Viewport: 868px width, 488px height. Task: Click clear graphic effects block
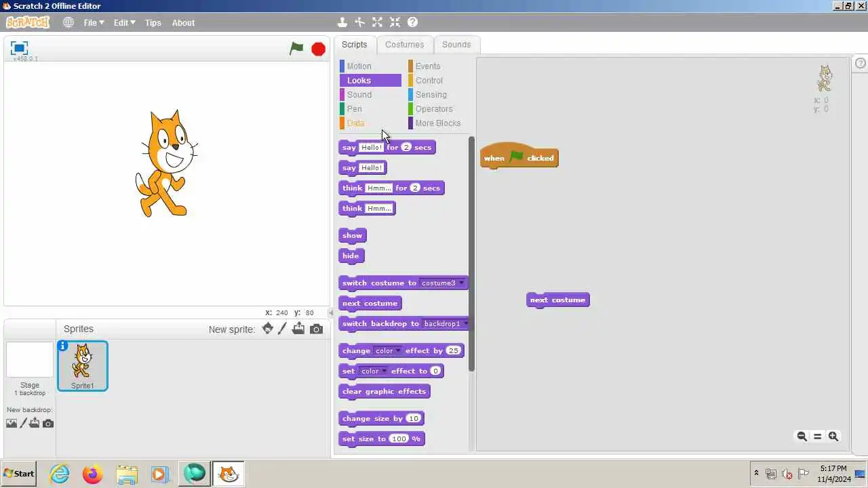[384, 392]
